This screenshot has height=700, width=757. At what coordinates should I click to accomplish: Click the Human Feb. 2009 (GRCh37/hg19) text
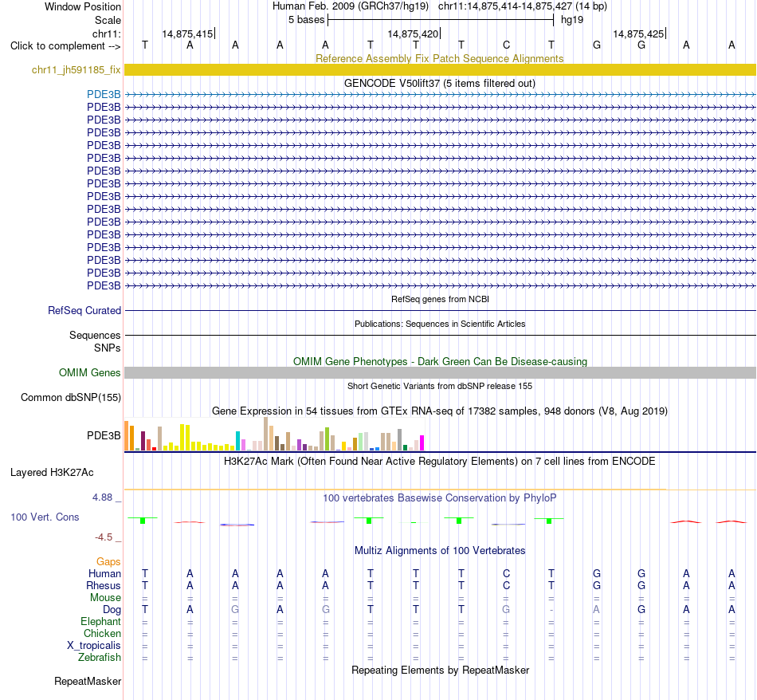pos(351,6)
